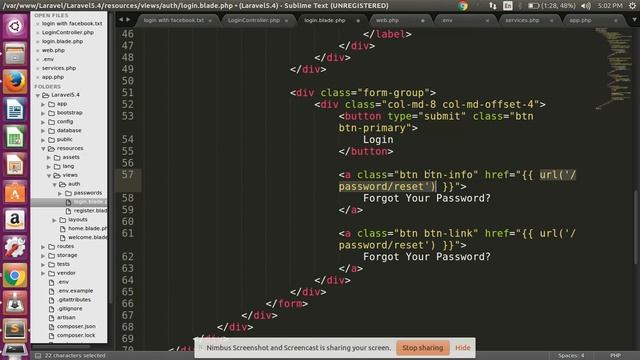Image resolution: width=640 pixels, height=360 pixels.
Task: Close the login with facebook.txt tab
Action: coord(210,20)
